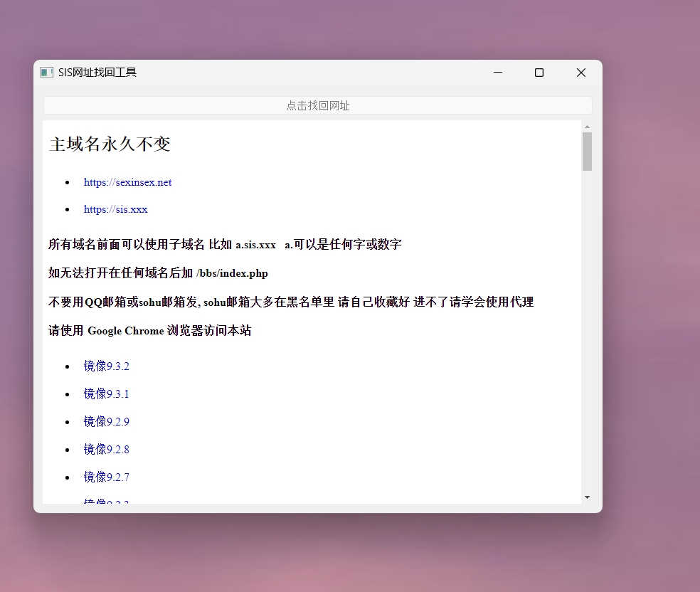Click the app icon in title bar

(x=46, y=73)
